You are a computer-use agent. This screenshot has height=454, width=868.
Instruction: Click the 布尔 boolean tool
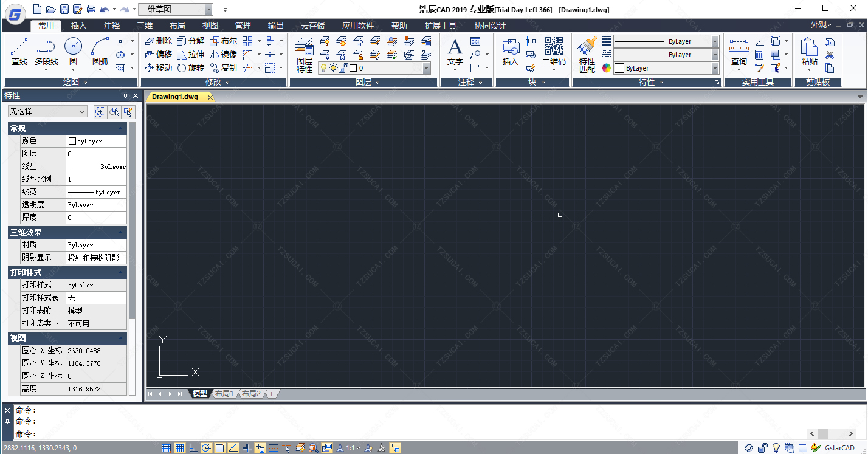223,41
